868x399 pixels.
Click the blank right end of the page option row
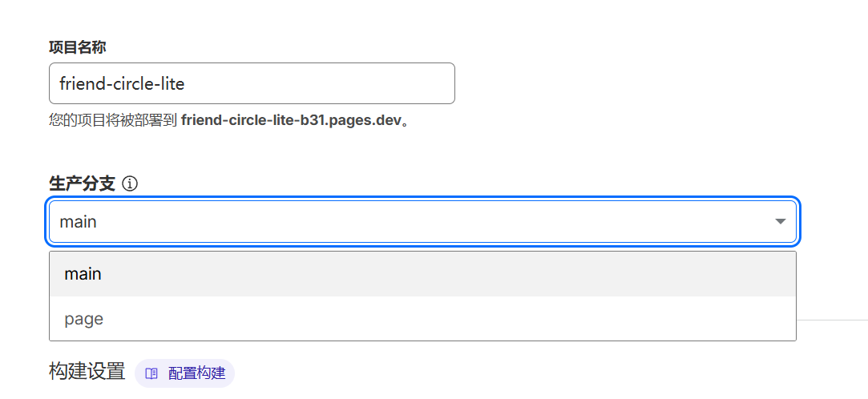pos(721,319)
